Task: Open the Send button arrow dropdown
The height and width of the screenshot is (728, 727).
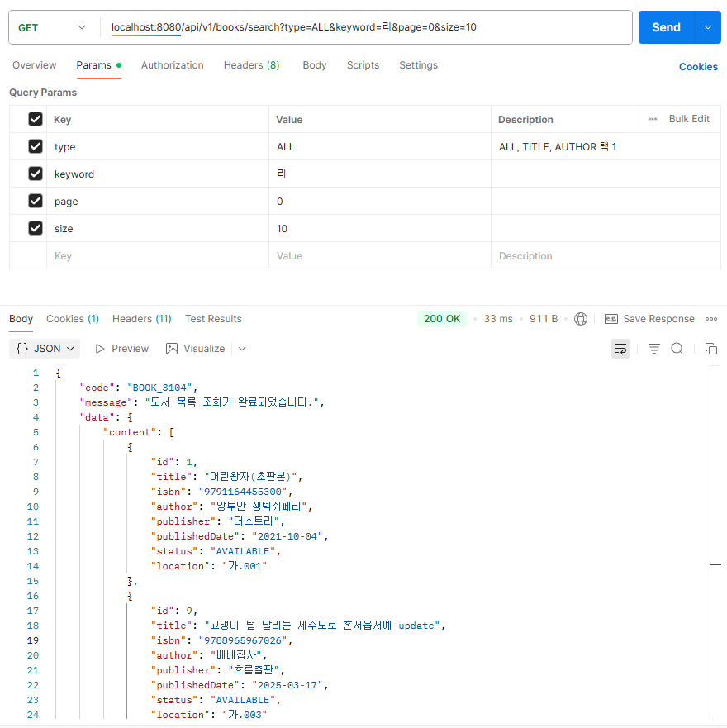Action: 707,27
